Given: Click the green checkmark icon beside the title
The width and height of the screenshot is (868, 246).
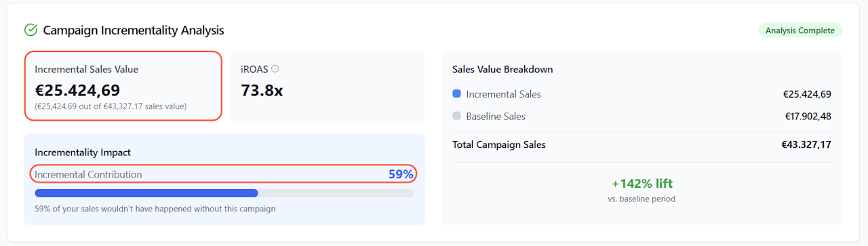Looking at the screenshot, I should click(31, 30).
